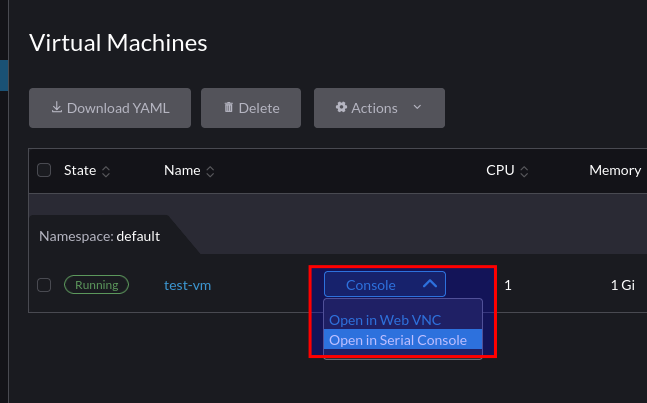The image size is (647, 403).
Task: Click the download icon in Download YAML
Action: click(x=57, y=107)
